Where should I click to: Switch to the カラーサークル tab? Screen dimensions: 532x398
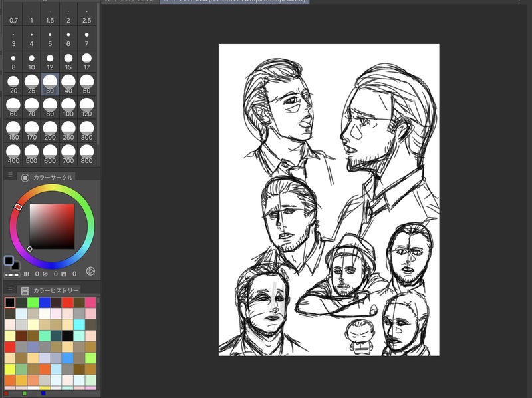(53, 178)
